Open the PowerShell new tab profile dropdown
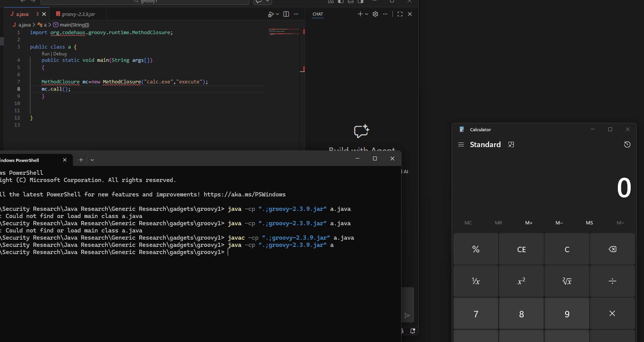This screenshot has width=644, height=342. 92,160
